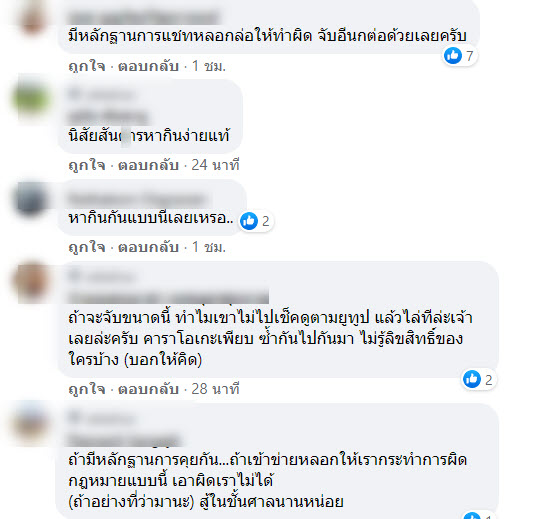Image resolution: width=540 pixels, height=519 pixels.
Task: Click 'ถูกใจ' under the karaoke copyright comment
Action: (x=87, y=389)
